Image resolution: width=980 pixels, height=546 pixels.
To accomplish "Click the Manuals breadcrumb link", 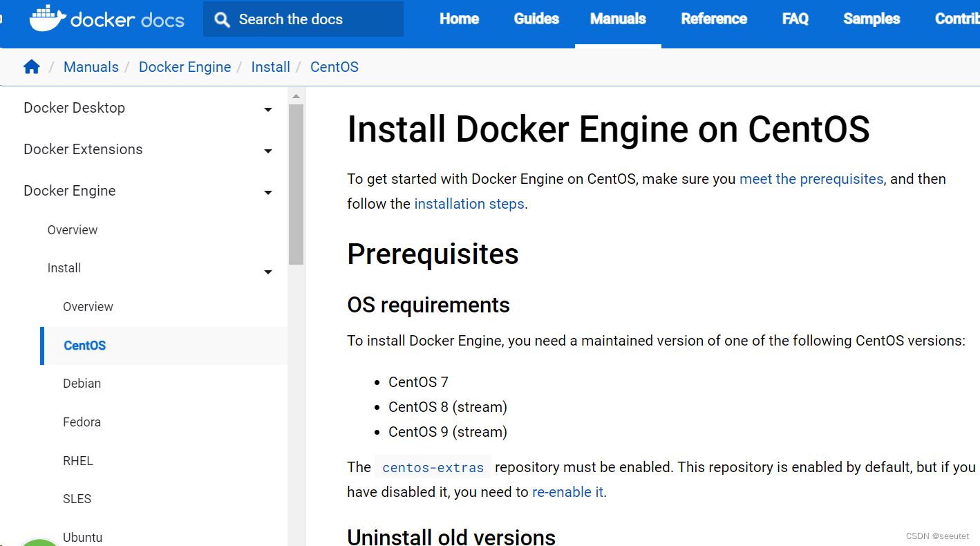I will pos(91,67).
